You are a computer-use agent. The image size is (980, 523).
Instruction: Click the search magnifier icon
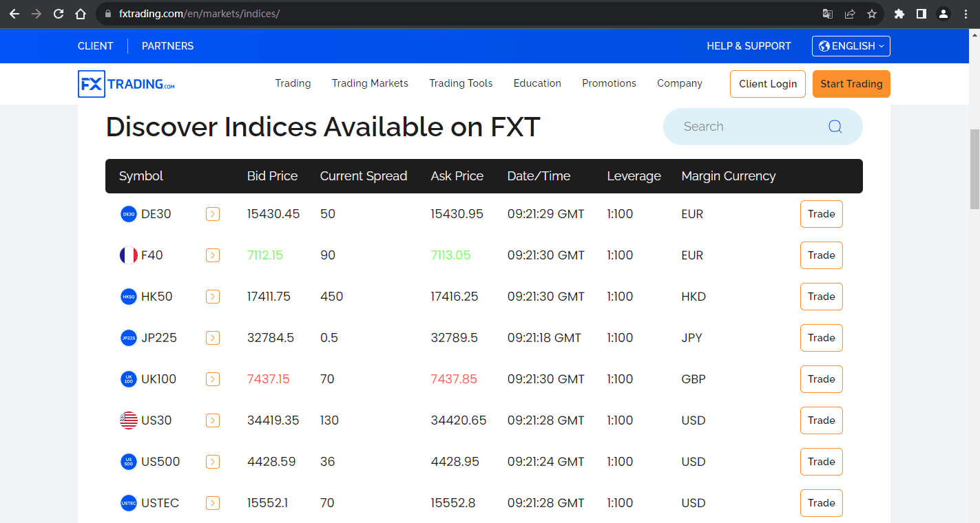click(x=835, y=127)
